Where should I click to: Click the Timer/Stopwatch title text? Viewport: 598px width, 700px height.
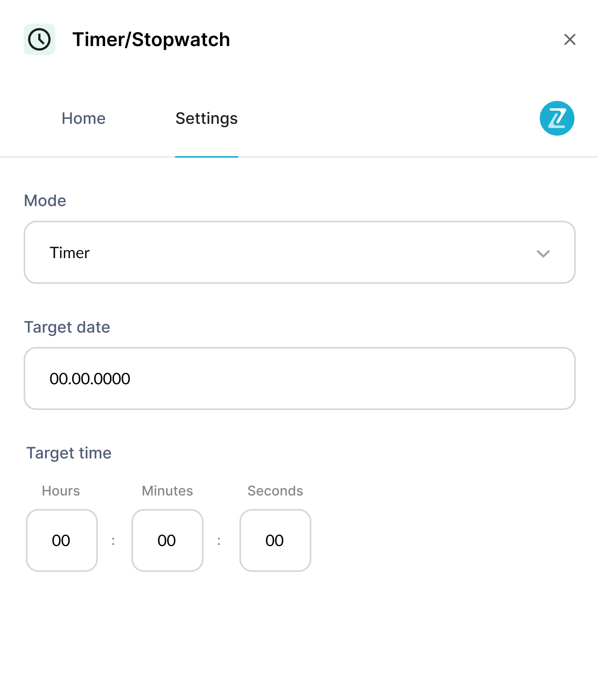(151, 40)
